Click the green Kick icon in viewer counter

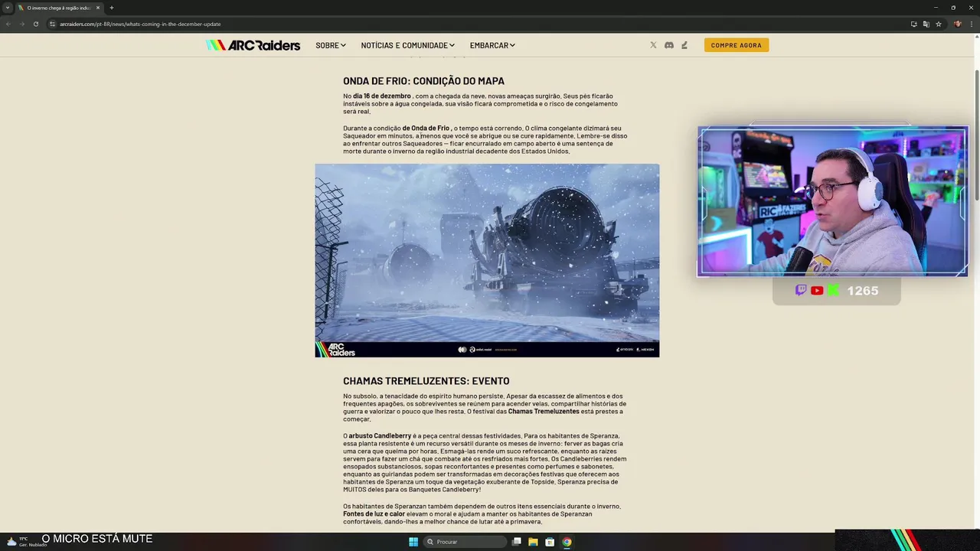[x=833, y=291]
